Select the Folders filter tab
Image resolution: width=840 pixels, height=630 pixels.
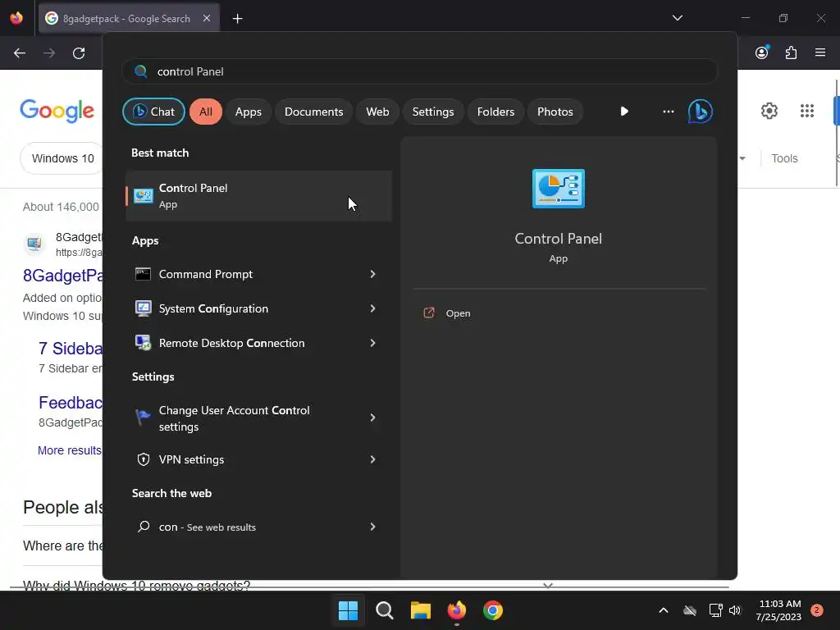coord(495,112)
